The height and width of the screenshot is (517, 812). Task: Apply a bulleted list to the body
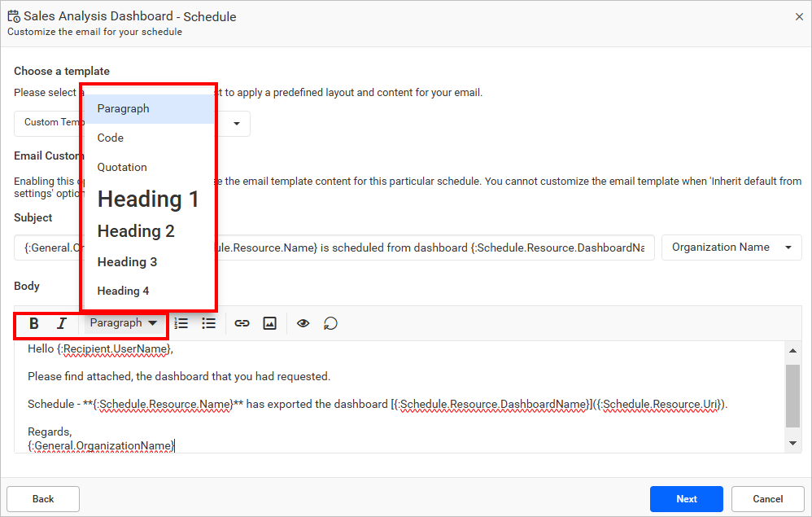(208, 323)
